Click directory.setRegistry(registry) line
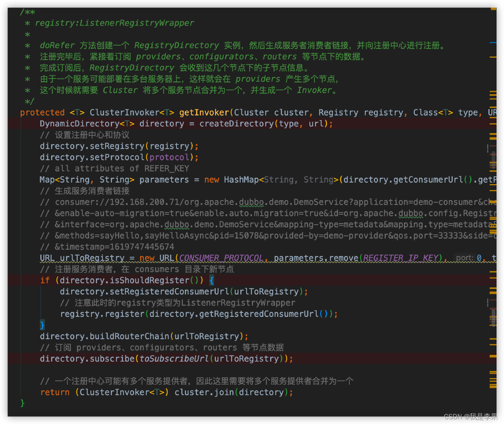Image resolution: width=504 pixels, height=424 pixels. pos(119,146)
